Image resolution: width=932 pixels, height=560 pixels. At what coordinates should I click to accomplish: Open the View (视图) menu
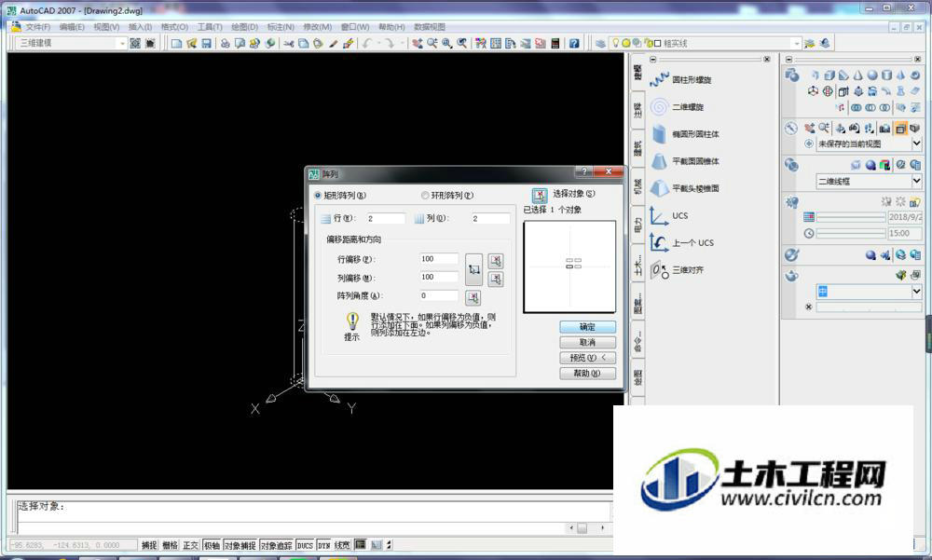click(106, 27)
